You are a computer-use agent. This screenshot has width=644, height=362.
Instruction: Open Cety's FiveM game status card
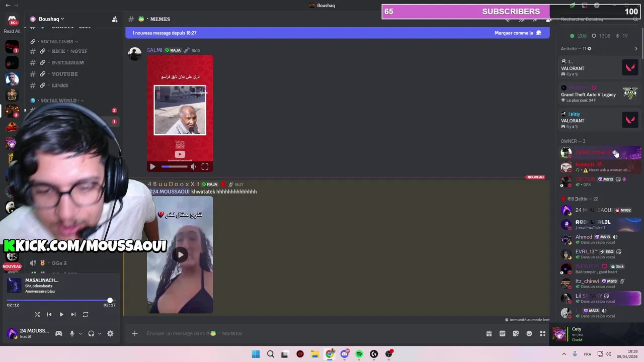(597, 334)
